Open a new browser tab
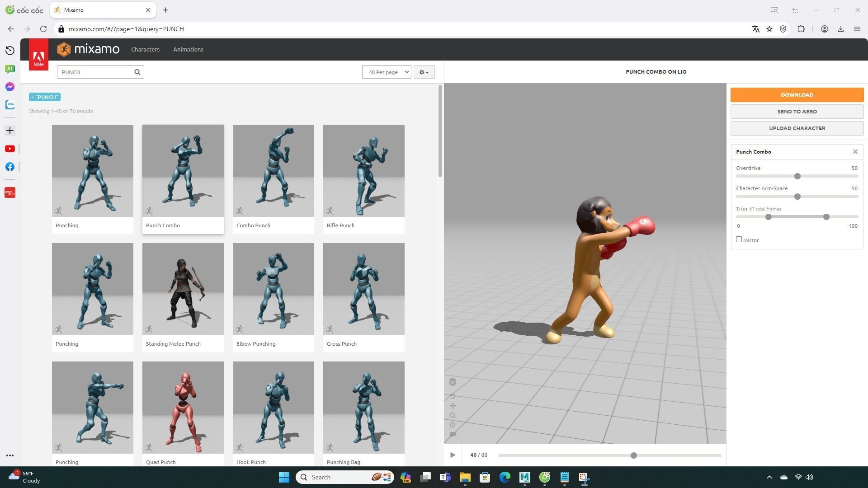Viewport: 868px width, 488px height. click(x=165, y=10)
